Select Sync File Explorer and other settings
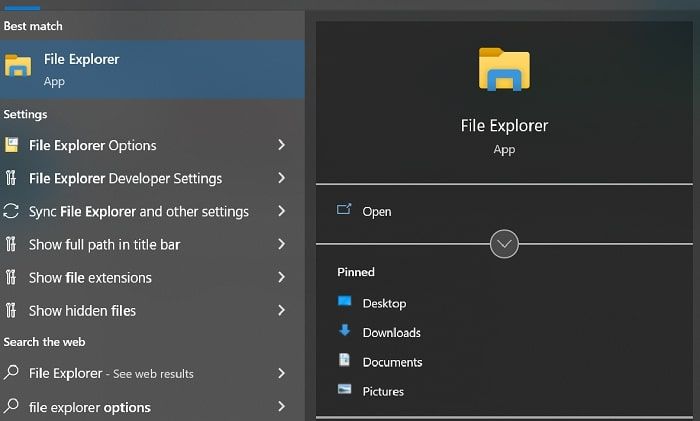Viewport: 700px width, 421px height. click(x=152, y=211)
